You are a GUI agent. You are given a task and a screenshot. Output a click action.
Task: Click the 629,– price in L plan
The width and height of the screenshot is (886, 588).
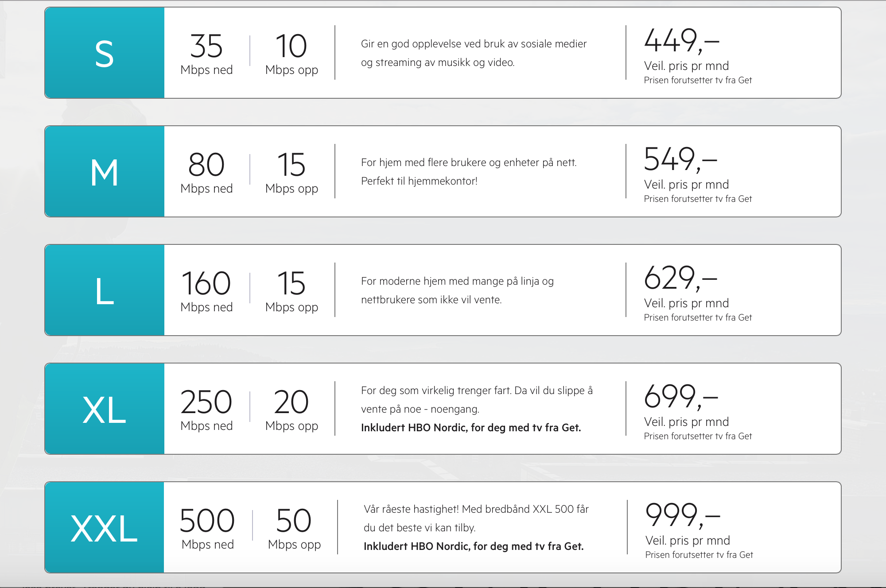(681, 278)
